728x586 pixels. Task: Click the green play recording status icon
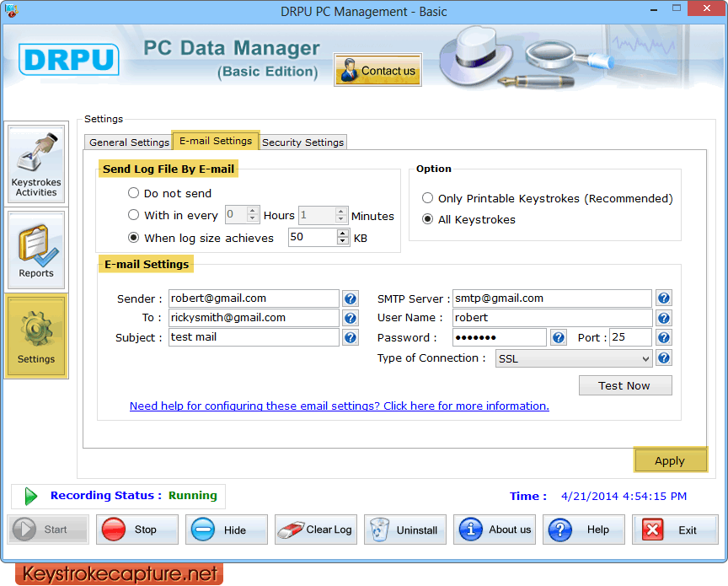[x=30, y=496]
